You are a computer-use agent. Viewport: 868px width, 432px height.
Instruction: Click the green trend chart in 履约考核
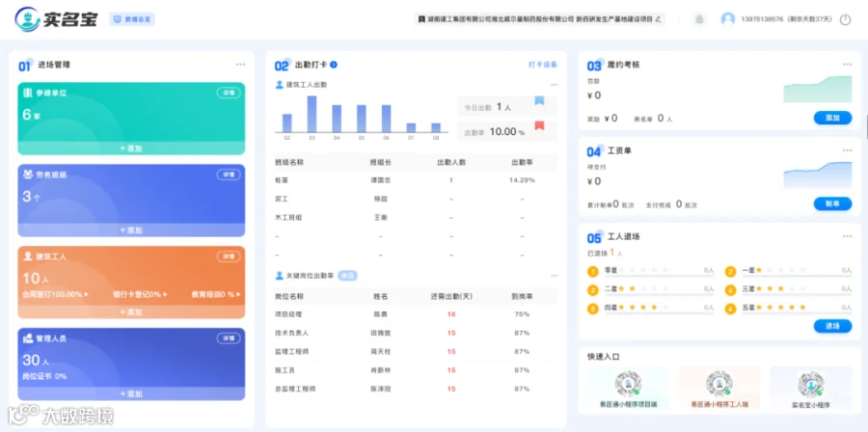(x=818, y=89)
